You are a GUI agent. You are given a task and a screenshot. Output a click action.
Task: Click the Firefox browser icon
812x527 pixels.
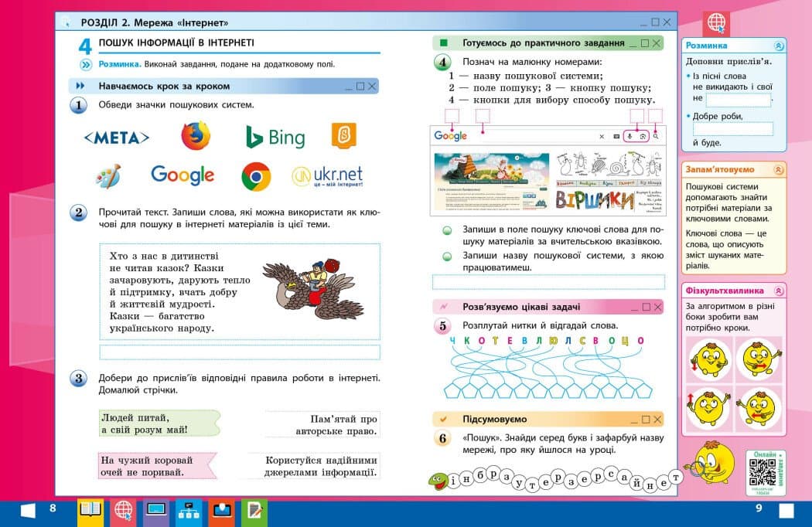(x=196, y=136)
